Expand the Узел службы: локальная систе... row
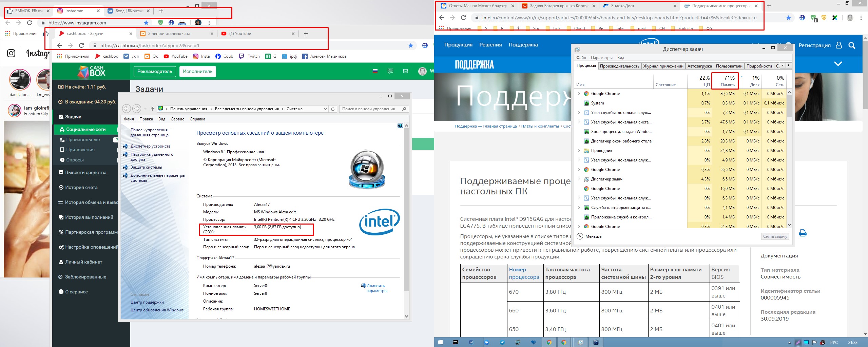The width and height of the screenshot is (868, 347). (x=579, y=122)
